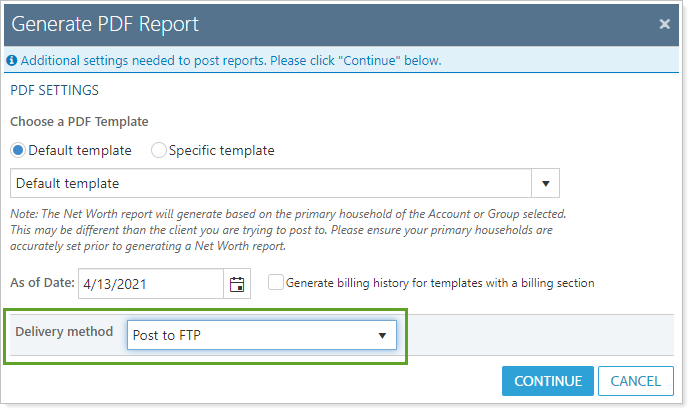Click the Generate PDF Report title bar

pyautogui.click(x=300, y=24)
